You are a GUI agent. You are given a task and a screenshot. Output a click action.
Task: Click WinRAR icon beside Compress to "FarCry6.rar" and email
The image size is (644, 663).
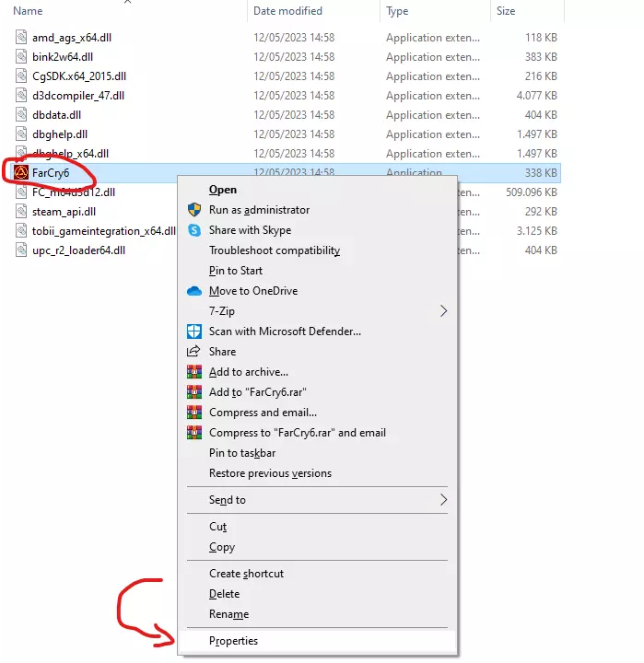(x=194, y=433)
